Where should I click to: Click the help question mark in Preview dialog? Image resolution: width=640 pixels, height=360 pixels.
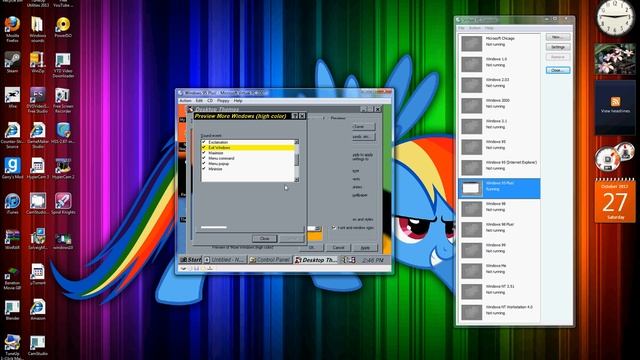(x=295, y=116)
